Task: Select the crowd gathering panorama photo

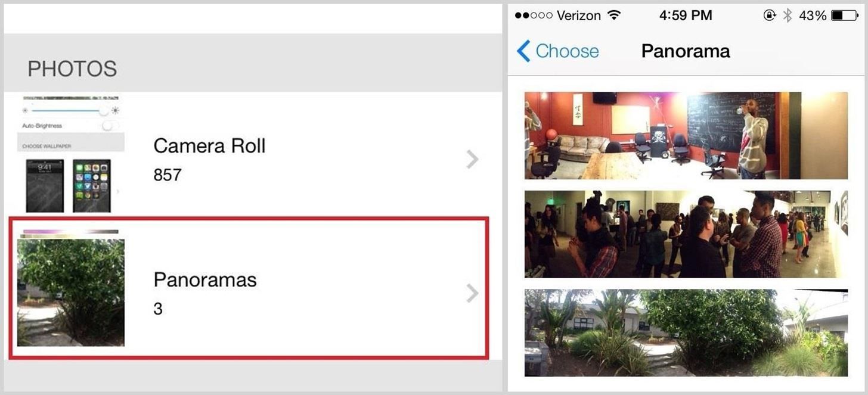Action: point(686,234)
